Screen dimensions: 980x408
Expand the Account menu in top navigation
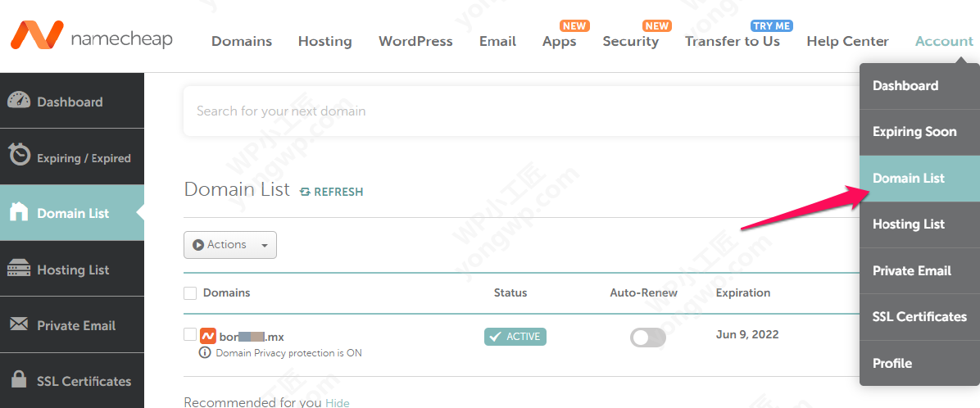[944, 41]
